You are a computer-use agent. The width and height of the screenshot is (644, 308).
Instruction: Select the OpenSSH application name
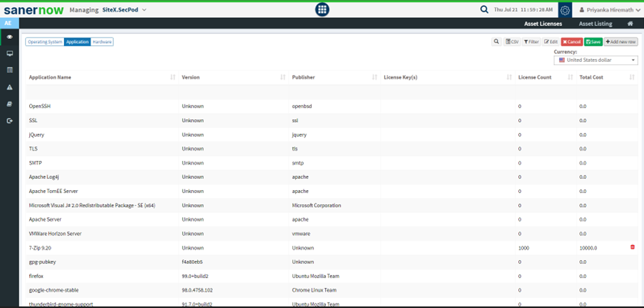coord(40,106)
